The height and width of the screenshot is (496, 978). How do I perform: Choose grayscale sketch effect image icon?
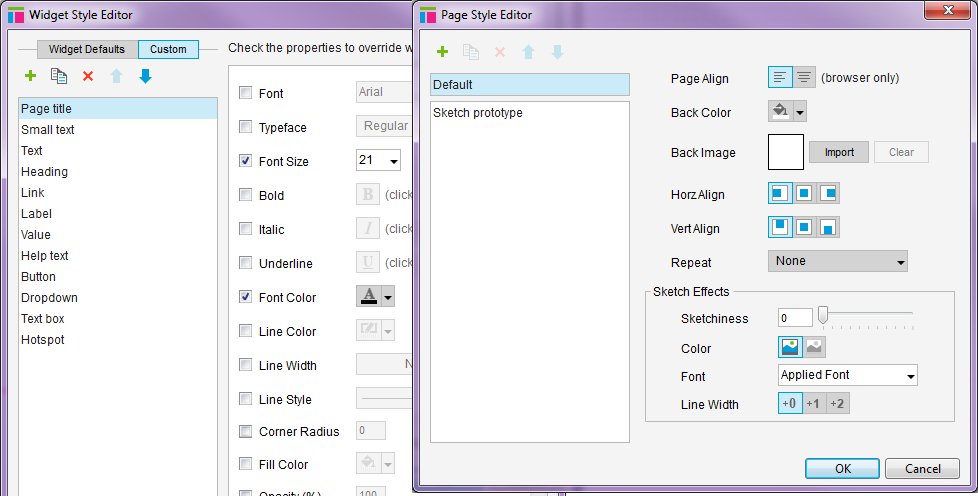click(814, 347)
